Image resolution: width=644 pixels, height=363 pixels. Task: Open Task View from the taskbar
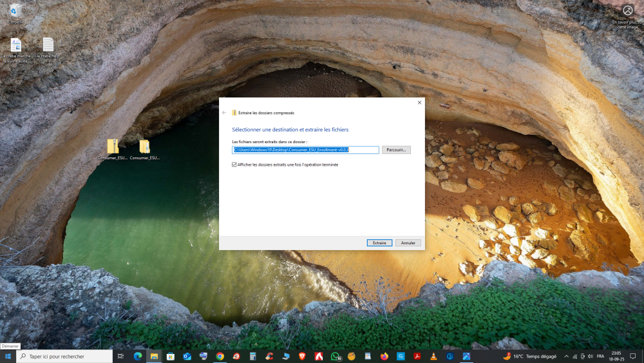click(120, 356)
